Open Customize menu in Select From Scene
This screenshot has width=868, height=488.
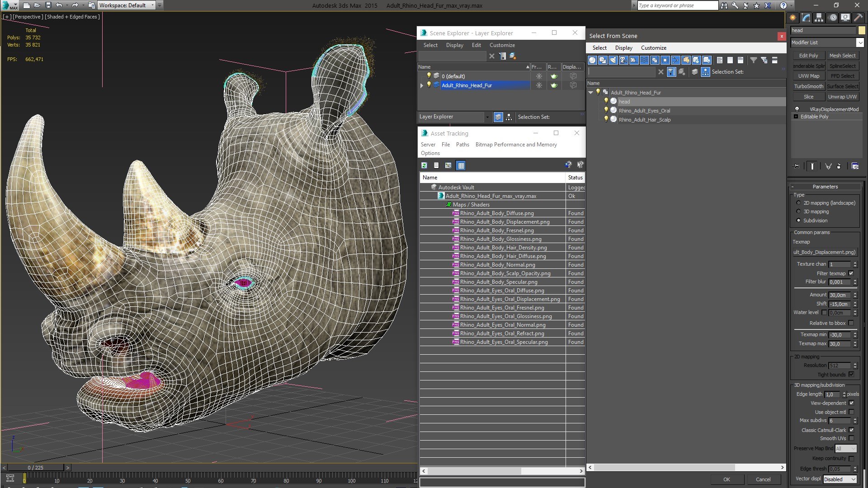click(x=653, y=48)
